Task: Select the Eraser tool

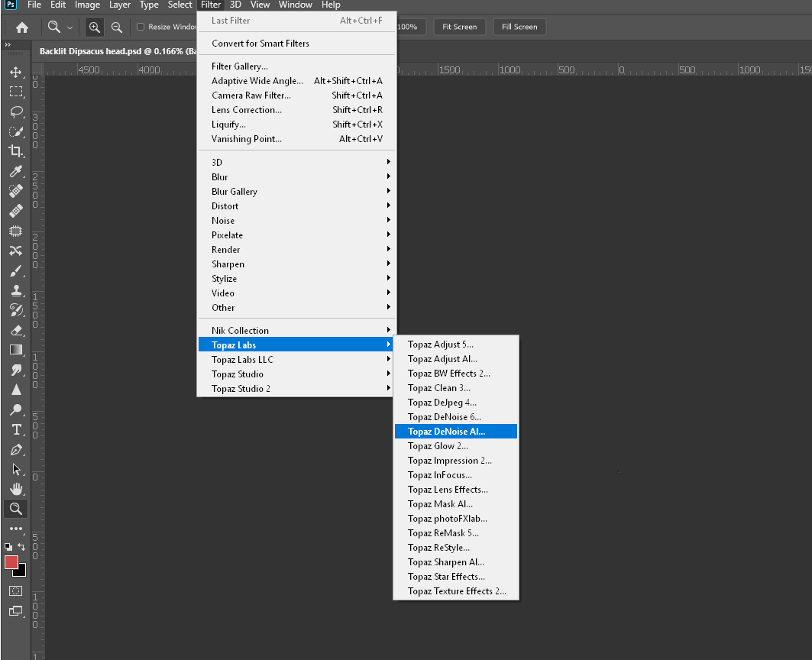Action: [15, 330]
